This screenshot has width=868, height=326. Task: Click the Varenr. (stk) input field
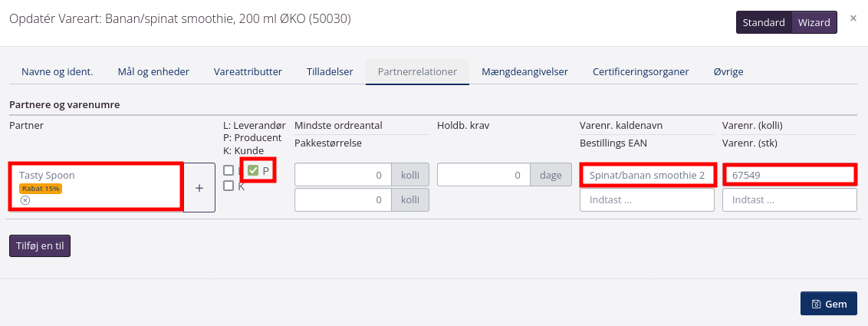pos(790,199)
